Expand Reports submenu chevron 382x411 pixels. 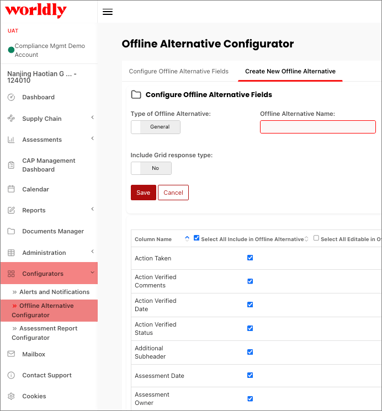pyautogui.click(x=92, y=209)
